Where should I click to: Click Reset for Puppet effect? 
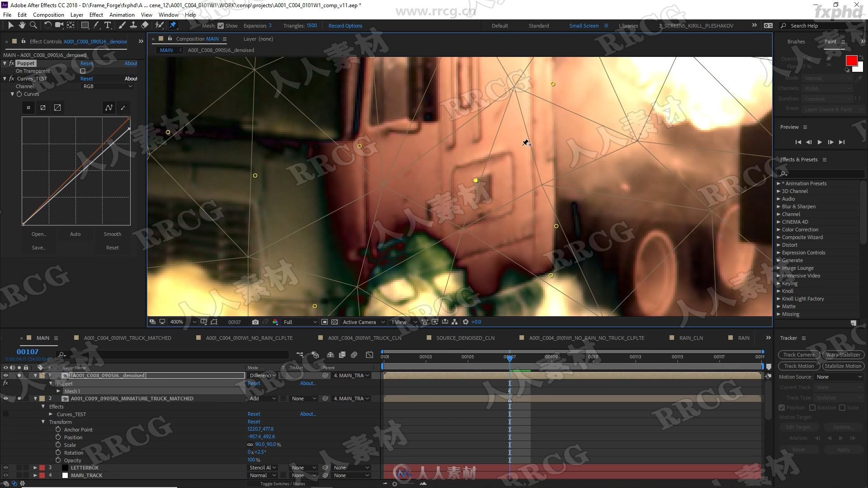[86, 63]
